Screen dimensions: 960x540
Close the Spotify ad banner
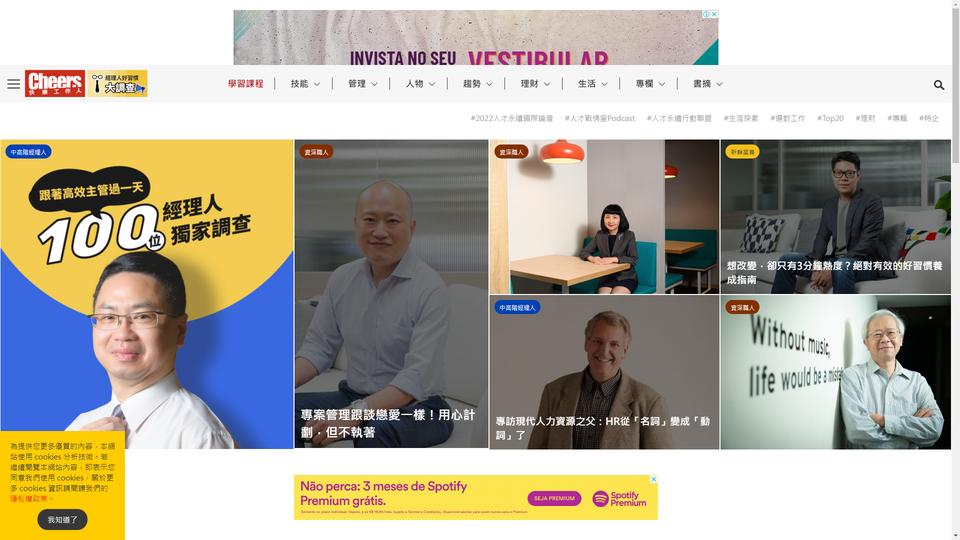pyautogui.click(x=653, y=479)
